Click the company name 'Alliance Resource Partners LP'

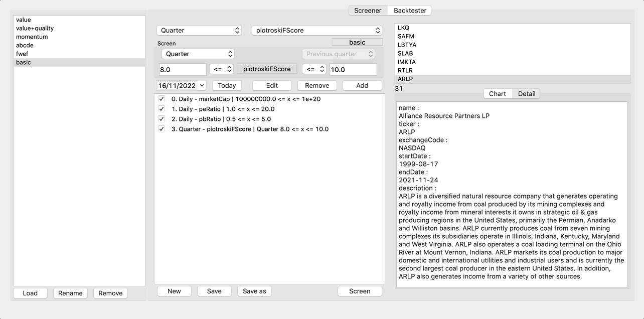(x=444, y=116)
